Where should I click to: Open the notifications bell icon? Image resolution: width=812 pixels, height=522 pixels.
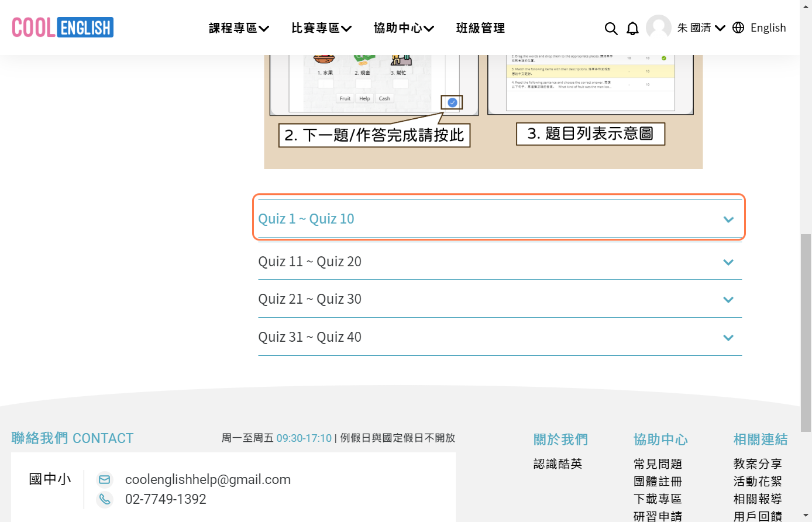(x=632, y=28)
